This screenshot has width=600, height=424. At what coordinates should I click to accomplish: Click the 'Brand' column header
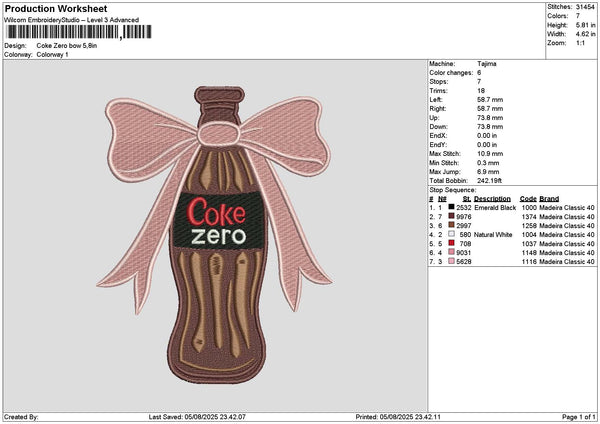tap(549, 199)
